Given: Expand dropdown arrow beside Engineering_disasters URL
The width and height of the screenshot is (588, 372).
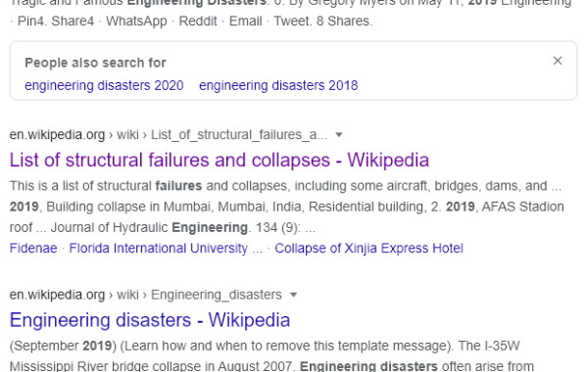Looking at the screenshot, I should (294, 295).
